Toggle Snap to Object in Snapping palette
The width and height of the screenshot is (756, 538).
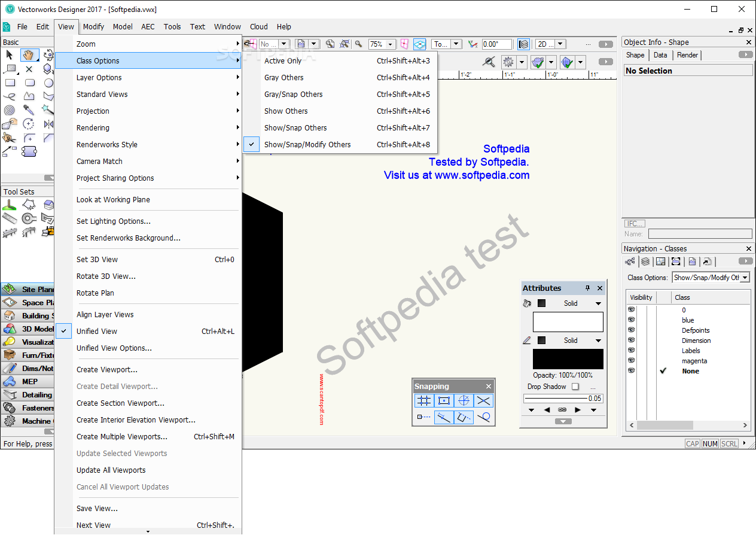click(444, 401)
